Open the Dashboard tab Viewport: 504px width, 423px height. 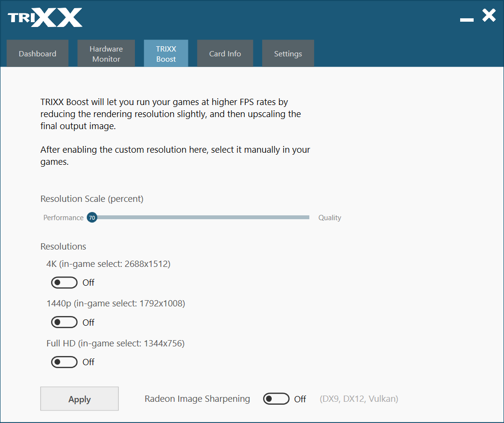[x=37, y=53]
